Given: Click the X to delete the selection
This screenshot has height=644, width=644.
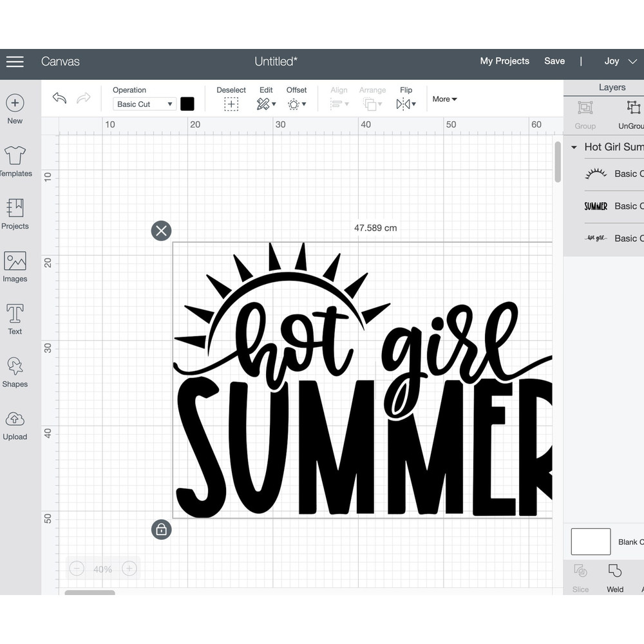Looking at the screenshot, I should (161, 231).
